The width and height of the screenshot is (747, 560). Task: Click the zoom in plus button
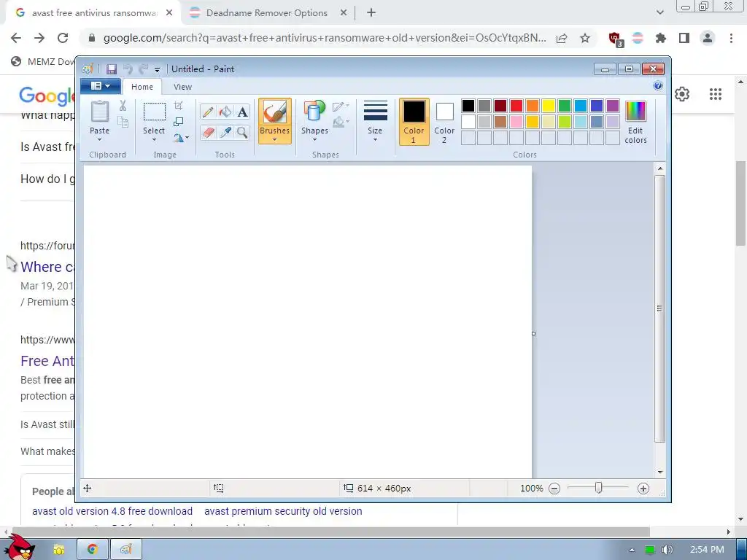(643, 488)
